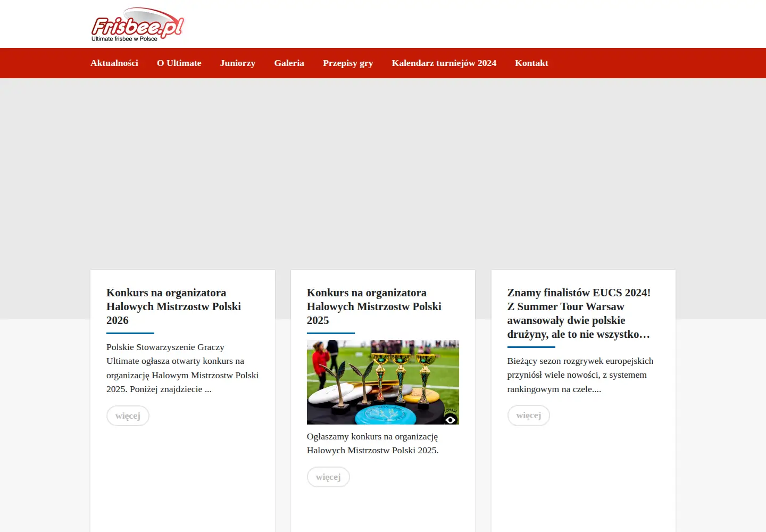Image resolution: width=766 pixels, height=532 pixels.
Task: Click the eye icon on trophy image
Action: [451, 420]
